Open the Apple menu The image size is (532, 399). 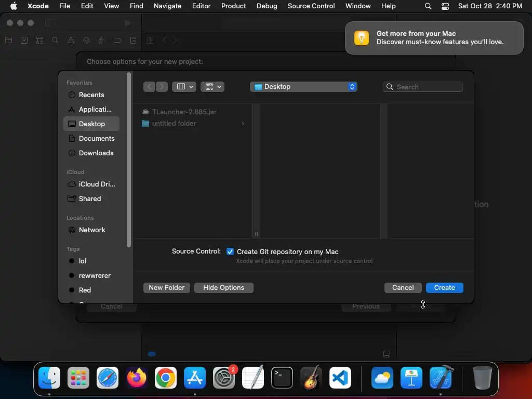point(14,6)
